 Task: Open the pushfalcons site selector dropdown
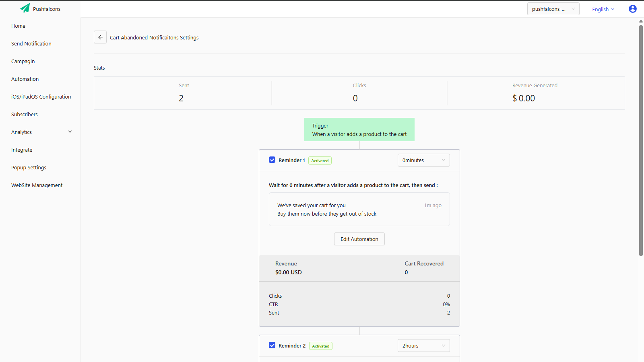tap(553, 8)
